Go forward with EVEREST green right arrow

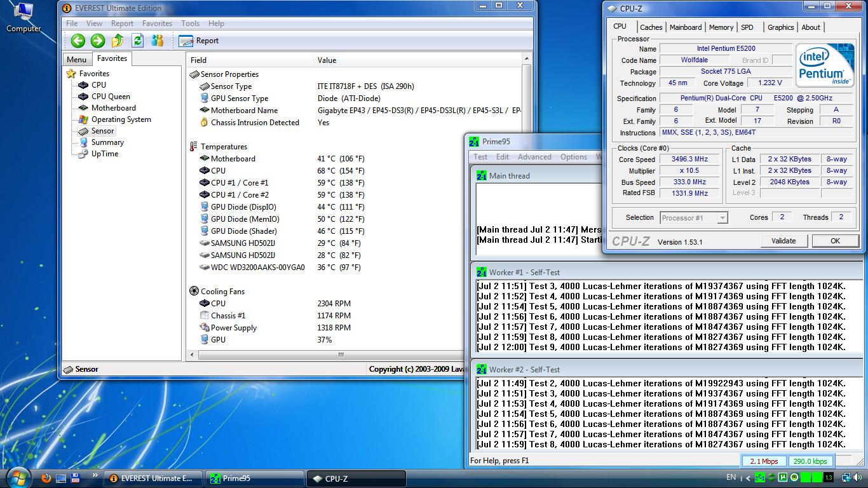[98, 41]
